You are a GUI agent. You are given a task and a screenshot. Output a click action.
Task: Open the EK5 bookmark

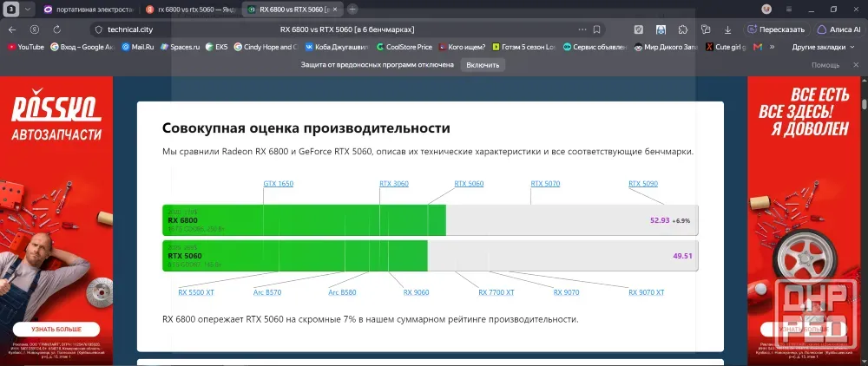click(x=216, y=47)
